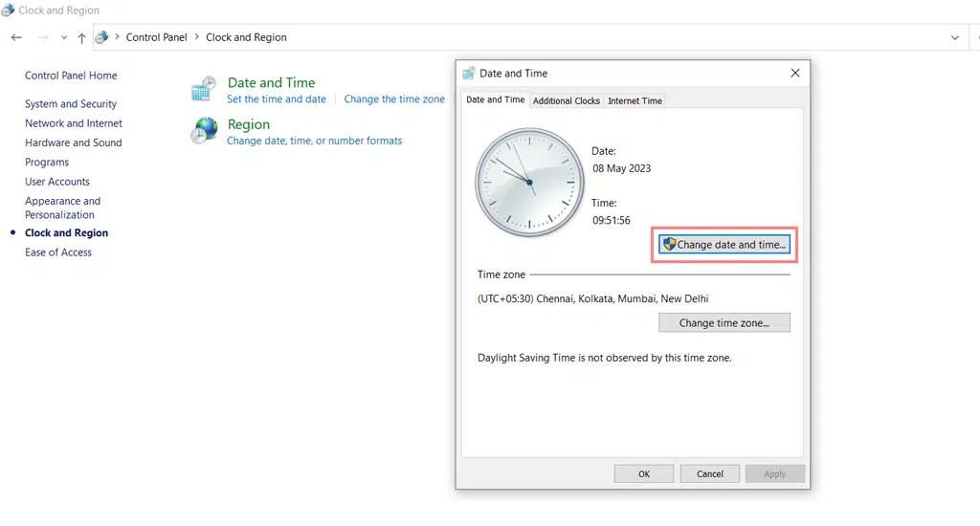The height and width of the screenshot is (526, 980).
Task: Click the Control Panel Home link
Action: pyautogui.click(x=71, y=76)
